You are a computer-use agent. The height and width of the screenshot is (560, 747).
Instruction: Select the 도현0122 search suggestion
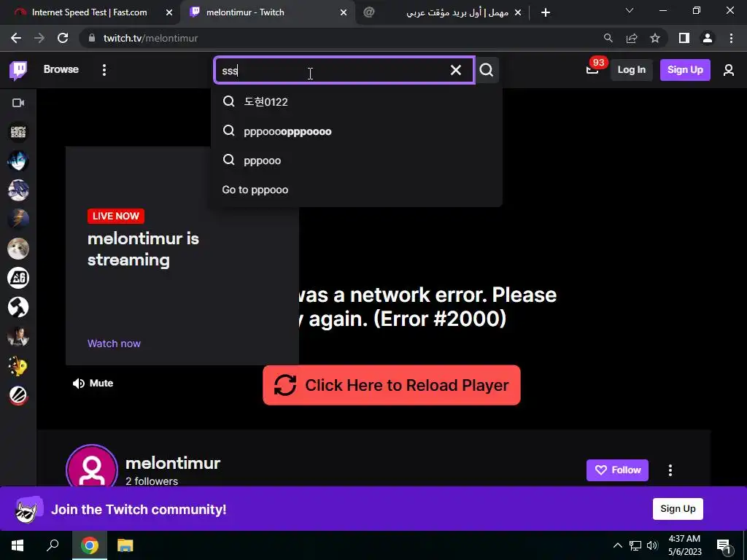(x=356, y=101)
